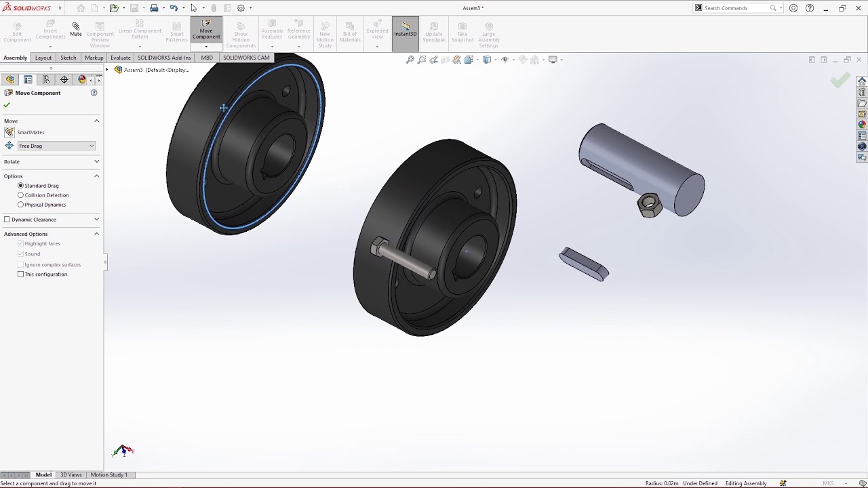Click the green OK checkmark under Move Component

pyautogui.click(x=7, y=105)
